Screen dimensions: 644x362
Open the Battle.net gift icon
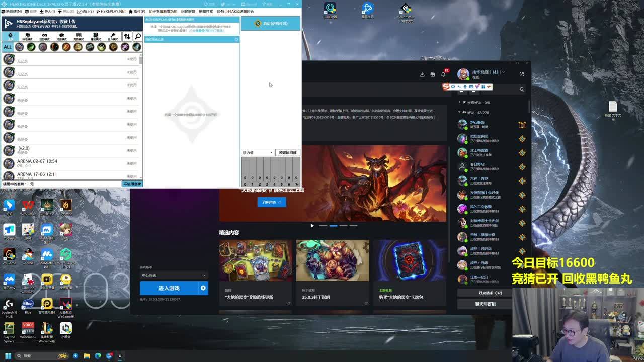click(x=433, y=74)
